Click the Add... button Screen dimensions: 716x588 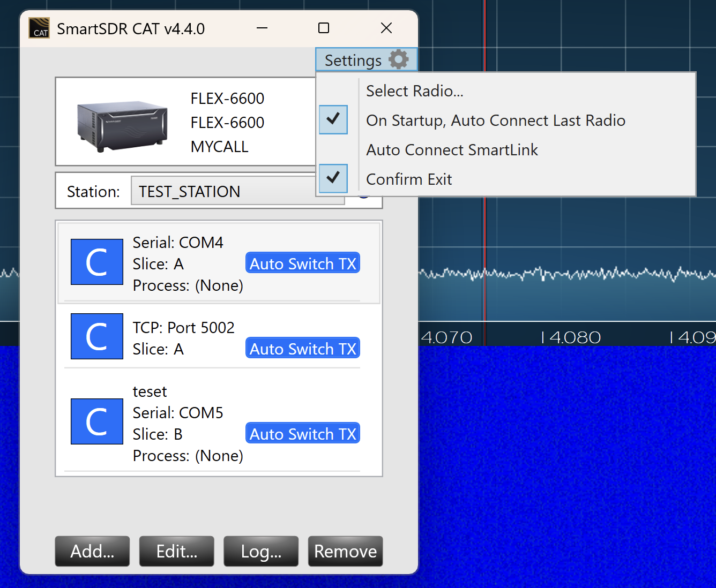point(92,551)
